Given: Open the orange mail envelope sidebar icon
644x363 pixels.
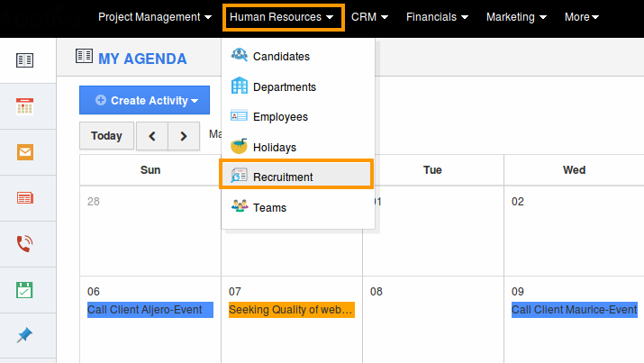Looking at the screenshot, I should 24,152.
